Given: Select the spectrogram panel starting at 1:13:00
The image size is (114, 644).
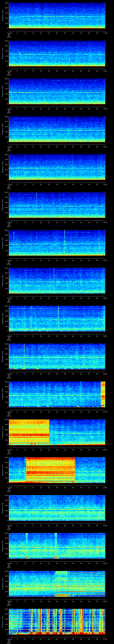Looking at the screenshot, I should (57, 129).
